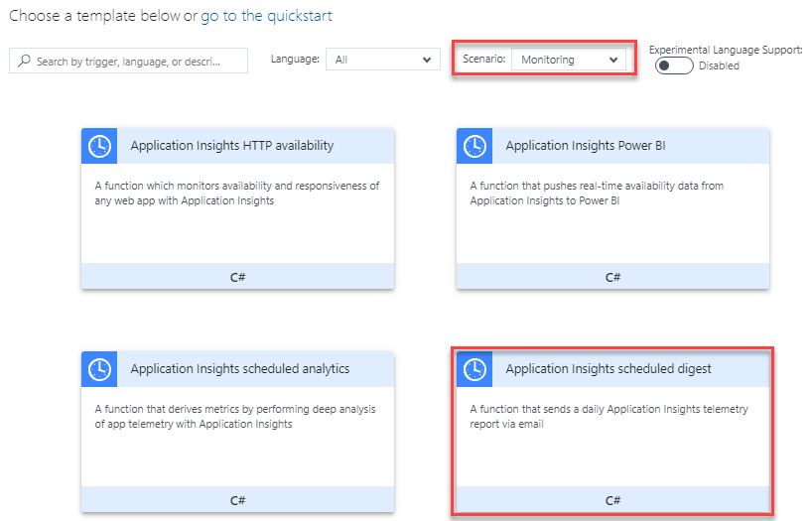Select Application Insights Power BI template title

[x=586, y=146]
